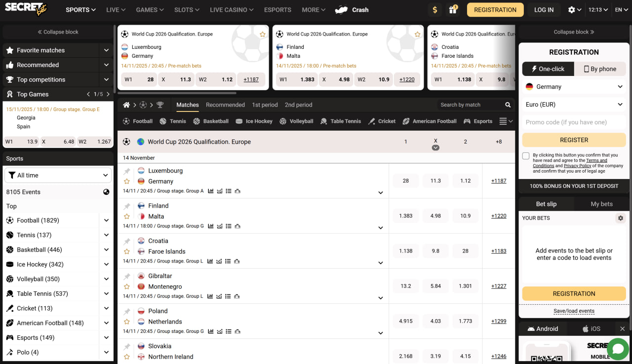Click the gift box bonus icon
The image size is (632, 364).
click(452, 10)
